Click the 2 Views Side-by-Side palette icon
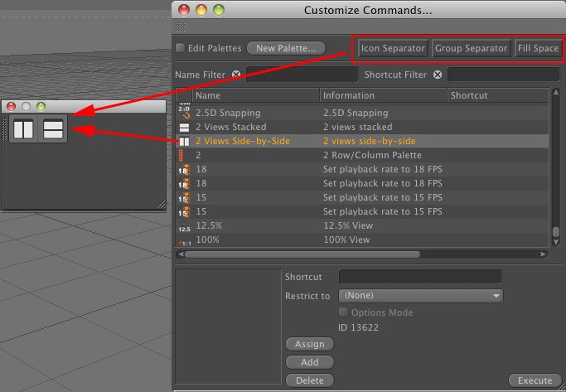 (23, 129)
